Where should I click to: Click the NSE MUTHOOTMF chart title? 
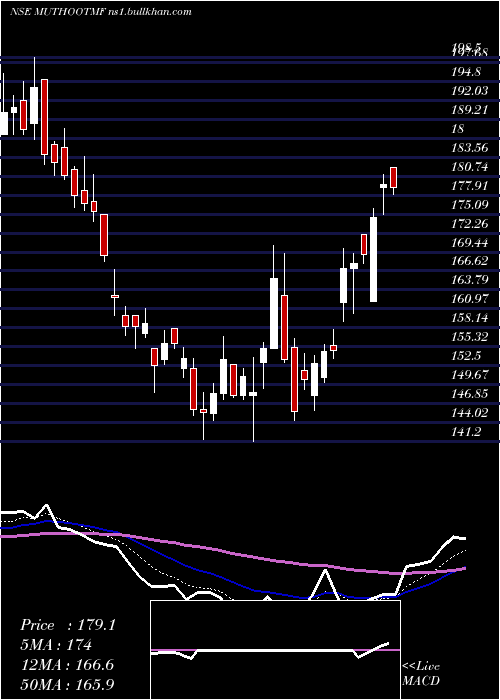click(100, 11)
